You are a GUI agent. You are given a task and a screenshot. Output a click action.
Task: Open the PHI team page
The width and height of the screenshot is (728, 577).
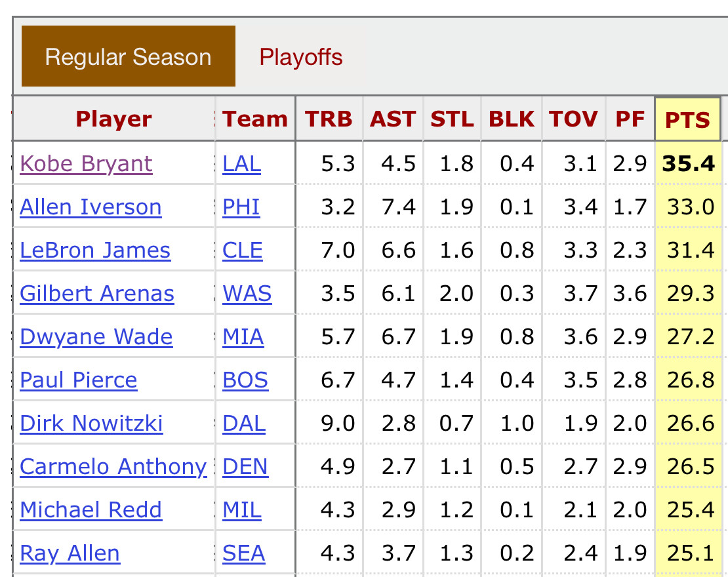241,207
